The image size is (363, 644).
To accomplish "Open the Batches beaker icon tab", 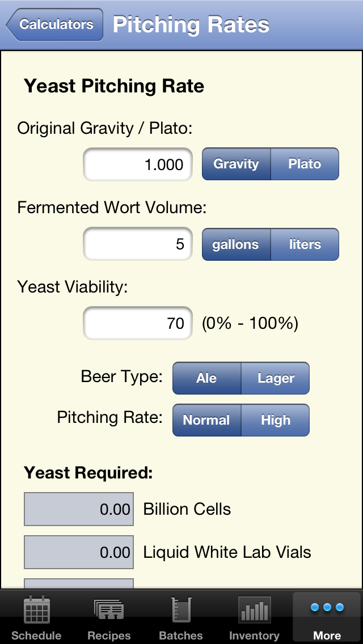I will (181, 617).
